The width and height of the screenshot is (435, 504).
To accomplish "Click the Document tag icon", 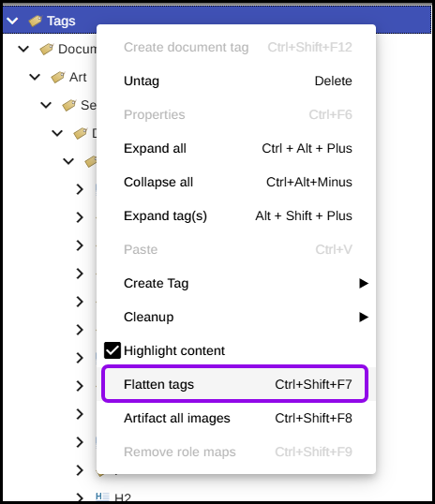I will [46, 49].
